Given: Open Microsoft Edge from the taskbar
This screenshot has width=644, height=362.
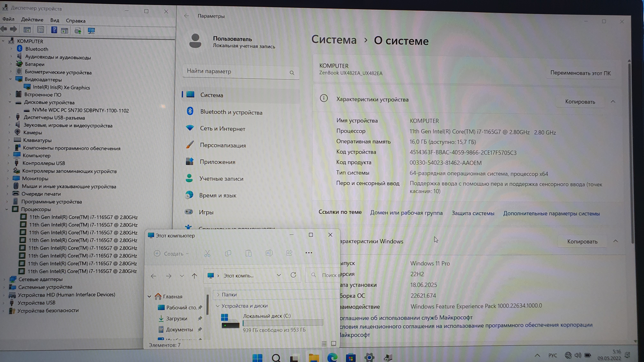Looking at the screenshot, I should click(x=332, y=358).
